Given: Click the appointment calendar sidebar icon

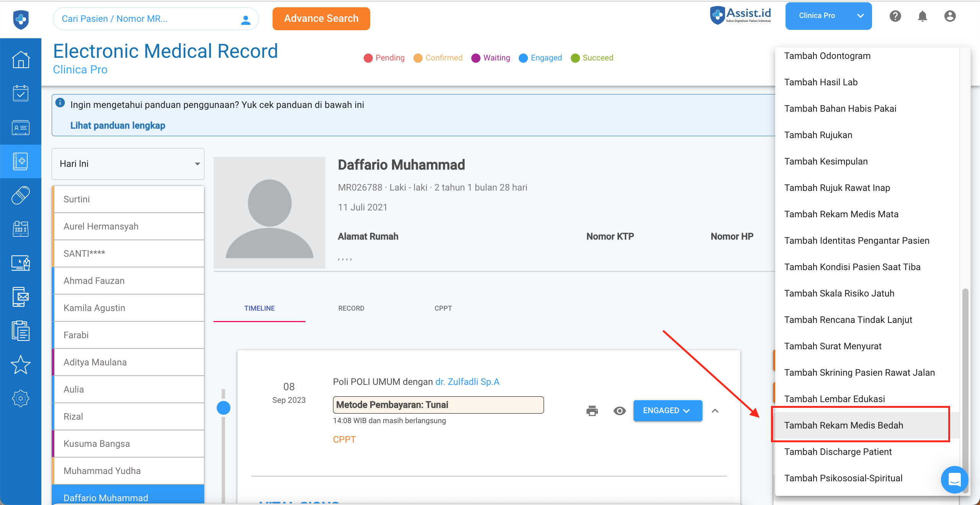Looking at the screenshot, I should 21,93.
